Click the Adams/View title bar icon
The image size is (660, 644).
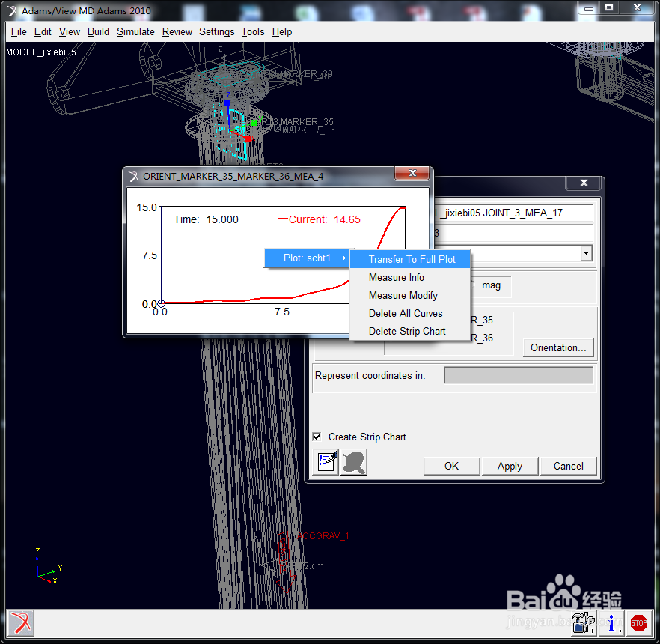coord(12,11)
